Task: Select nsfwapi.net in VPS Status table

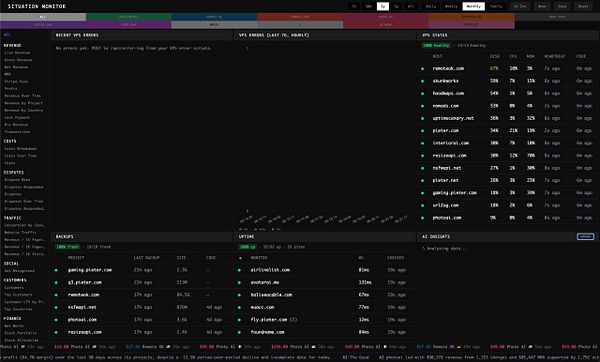Action: point(447,168)
